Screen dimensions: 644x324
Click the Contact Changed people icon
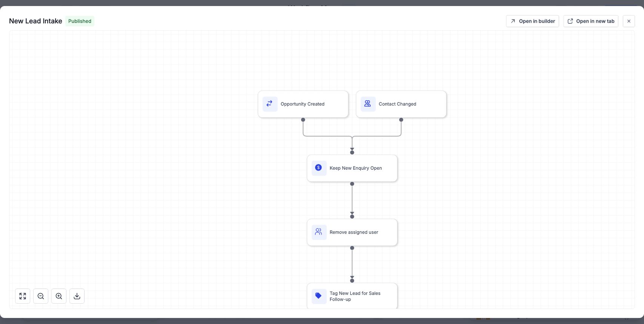368,104
